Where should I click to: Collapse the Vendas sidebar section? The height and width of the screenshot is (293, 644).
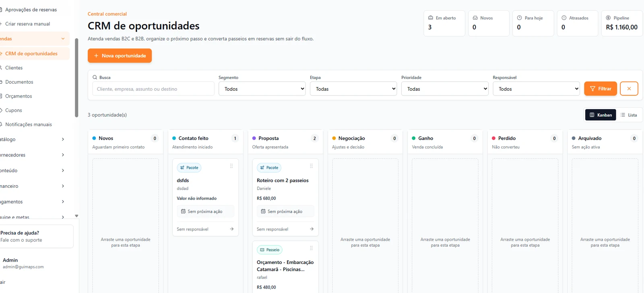pyautogui.click(x=34, y=39)
